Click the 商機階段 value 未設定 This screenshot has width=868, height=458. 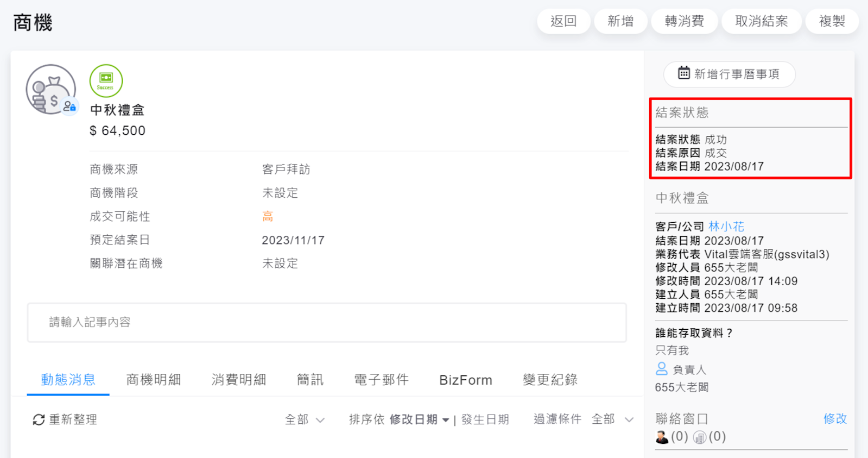click(280, 193)
